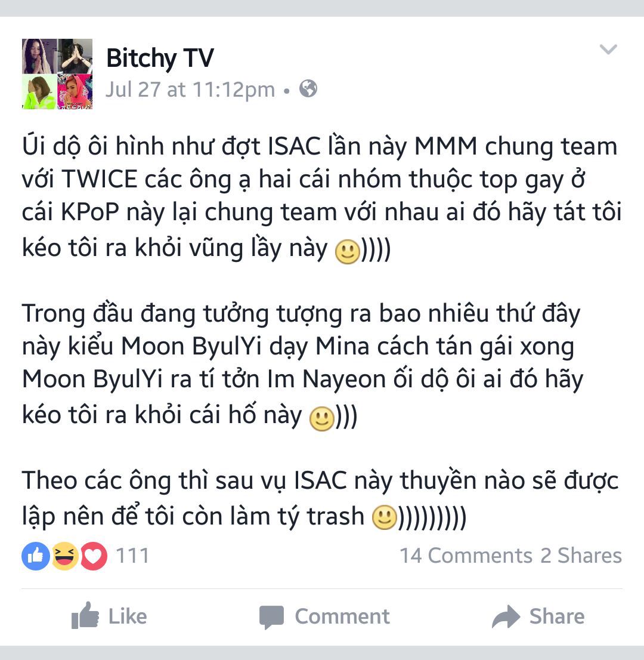
Task: Open the Bitchy TV profile picture
Action: click(x=57, y=74)
